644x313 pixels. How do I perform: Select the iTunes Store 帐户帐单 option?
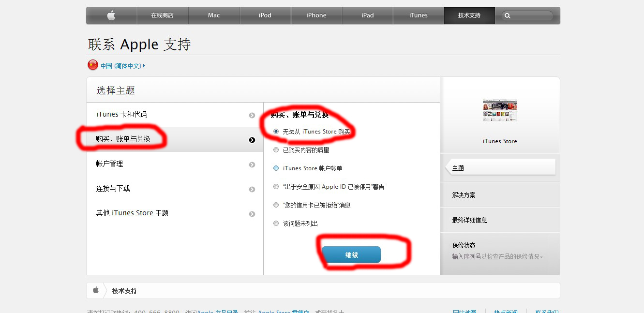coord(276,168)
